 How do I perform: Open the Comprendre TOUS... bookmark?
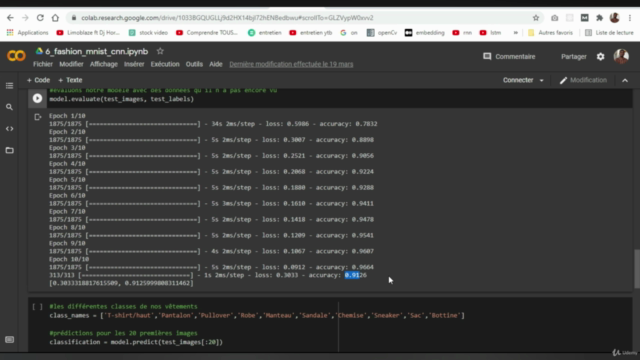coord(207,33)
